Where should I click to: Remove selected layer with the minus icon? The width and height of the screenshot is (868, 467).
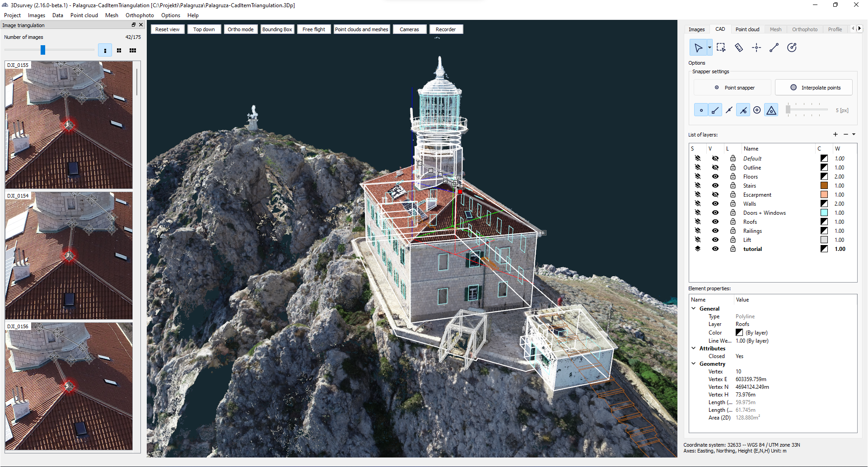point(845,134)
